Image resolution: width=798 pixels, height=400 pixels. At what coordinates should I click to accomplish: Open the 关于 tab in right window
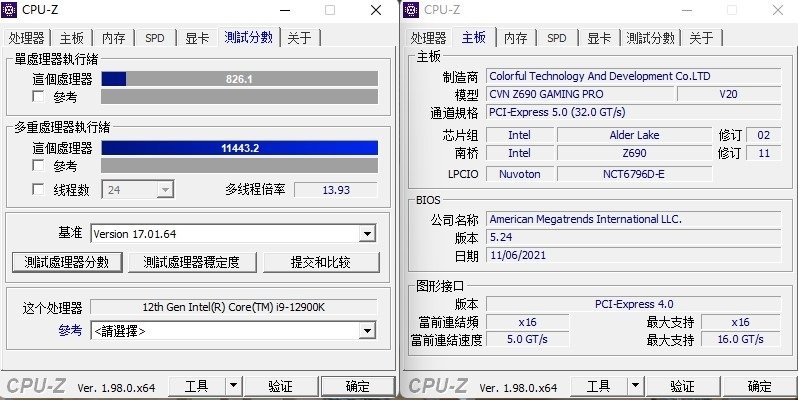pyautogui.click(x=701, y=38)
